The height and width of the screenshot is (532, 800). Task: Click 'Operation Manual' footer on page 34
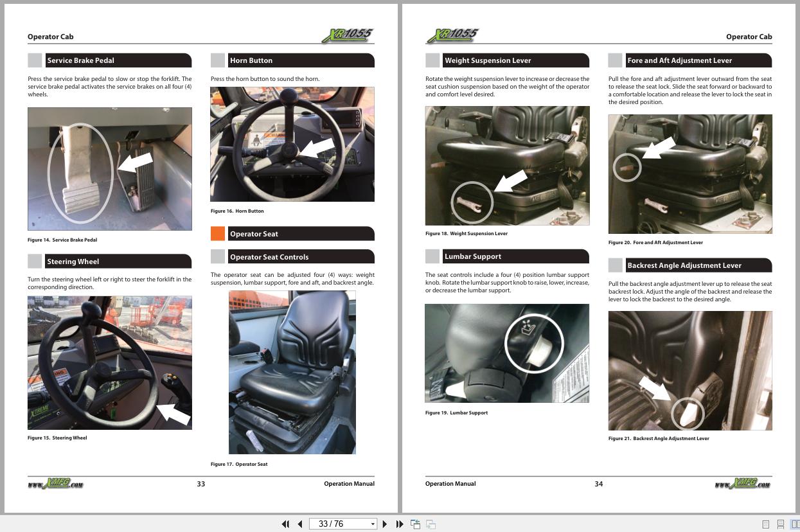coord(450,484)
